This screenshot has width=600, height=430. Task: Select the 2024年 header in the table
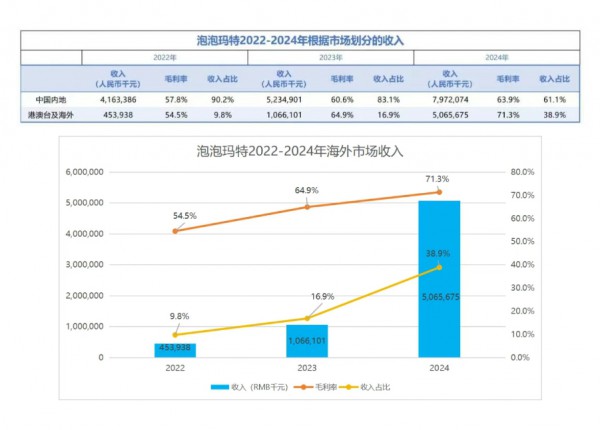coord(497,57)
